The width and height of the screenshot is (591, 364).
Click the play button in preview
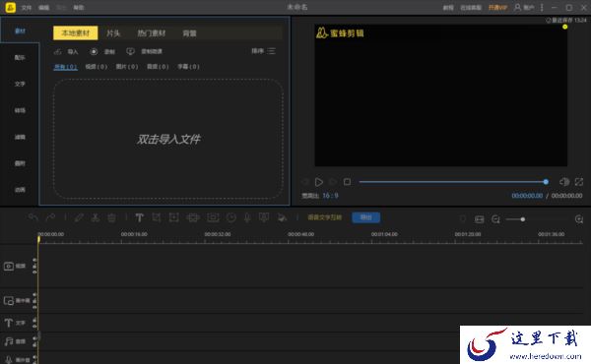click(x=319, y=182)
